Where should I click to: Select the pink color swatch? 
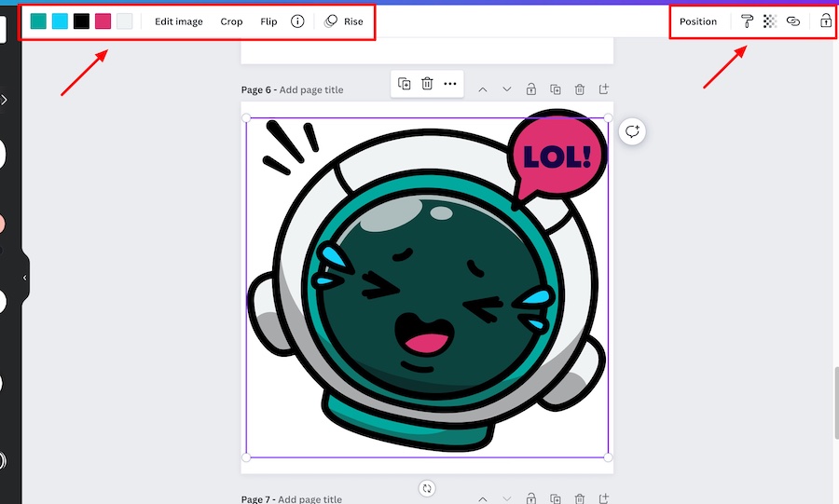click(103, 21)
